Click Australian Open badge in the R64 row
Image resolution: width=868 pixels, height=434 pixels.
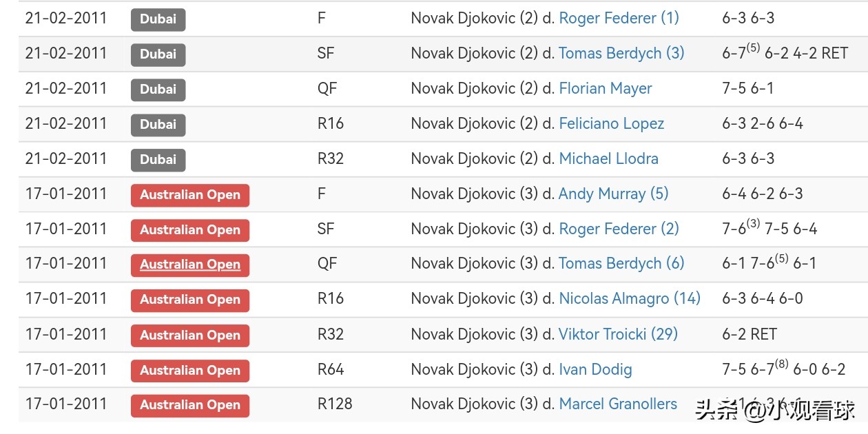pos(190,371)
